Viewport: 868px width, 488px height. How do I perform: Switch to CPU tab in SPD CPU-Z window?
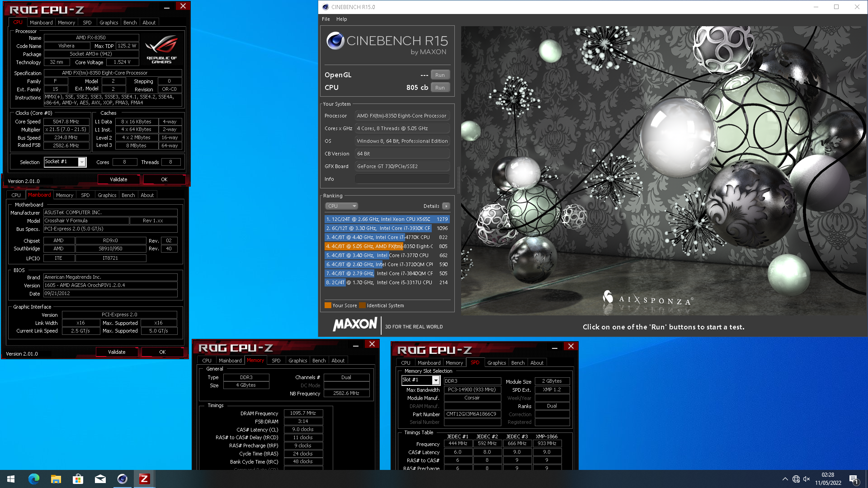[x=406, y=363]
